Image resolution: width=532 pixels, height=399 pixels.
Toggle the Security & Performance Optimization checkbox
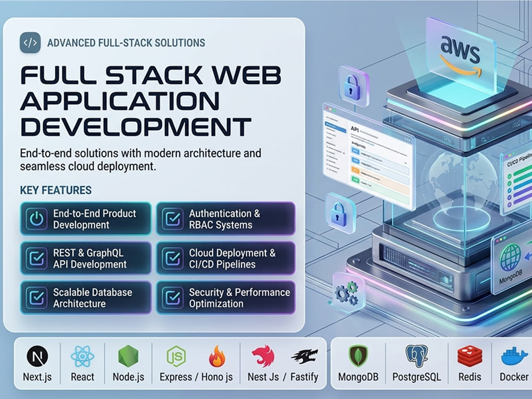[x=173, y=297]
